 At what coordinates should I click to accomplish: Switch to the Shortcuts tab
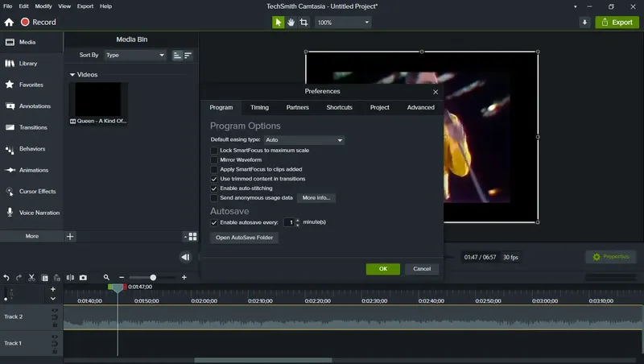pyautogui.click(x=339, y=108)
